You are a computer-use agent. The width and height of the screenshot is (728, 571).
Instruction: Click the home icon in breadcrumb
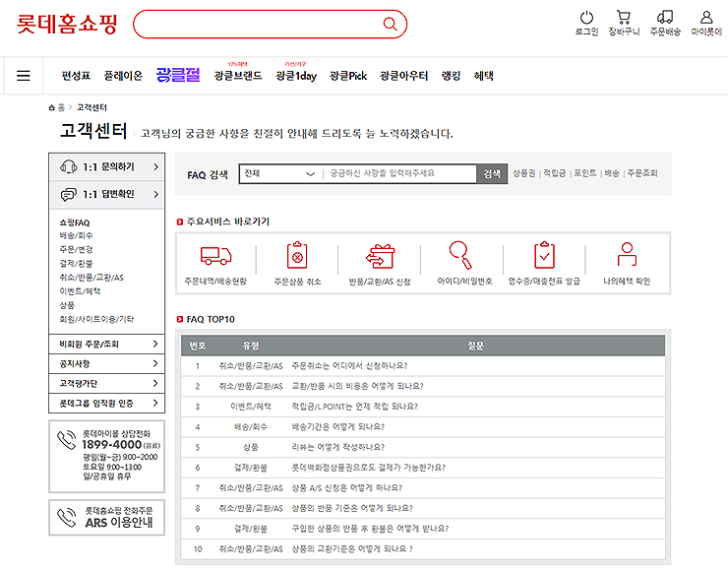tap(51, 107)
